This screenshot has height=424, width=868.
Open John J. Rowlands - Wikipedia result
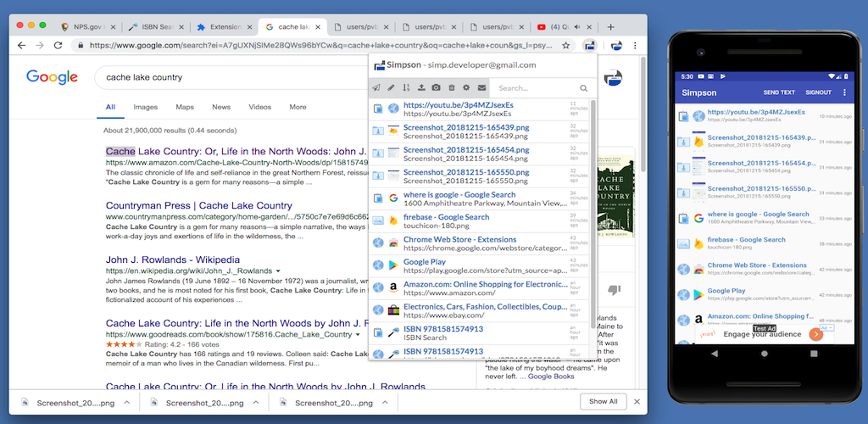pos(173,259)
